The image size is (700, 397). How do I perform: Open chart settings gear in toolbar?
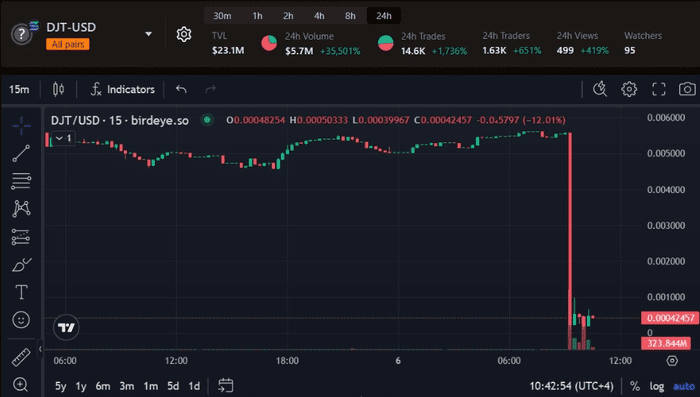pyautogui.click(x=629, y=89)
